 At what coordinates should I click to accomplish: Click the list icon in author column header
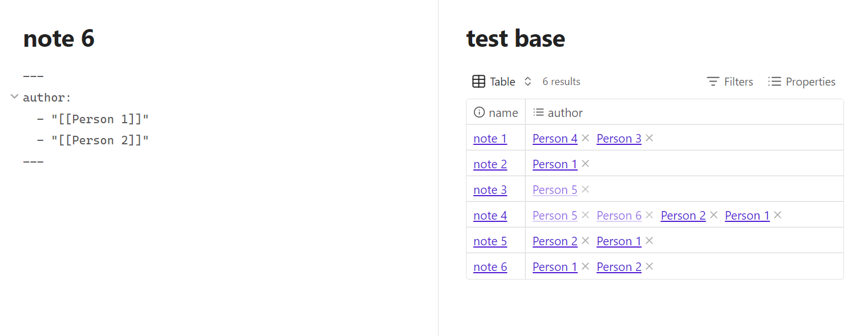point(538,112)
